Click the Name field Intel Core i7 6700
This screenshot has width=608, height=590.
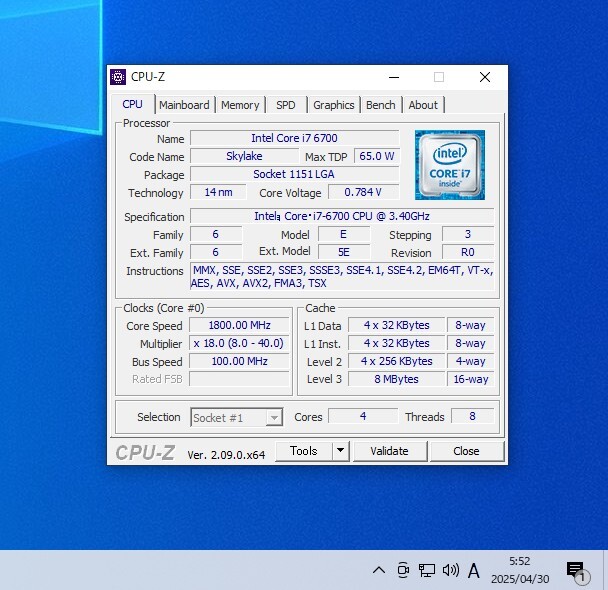point(294,138)
